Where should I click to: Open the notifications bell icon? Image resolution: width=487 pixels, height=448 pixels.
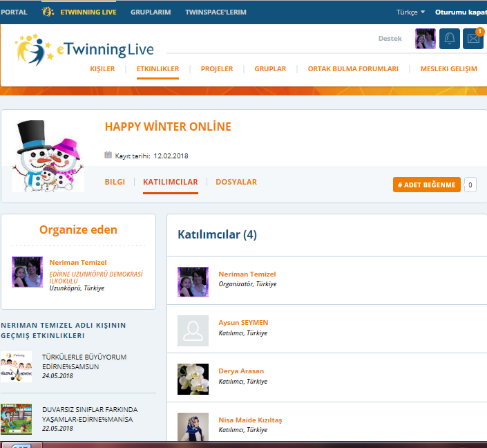449,39
